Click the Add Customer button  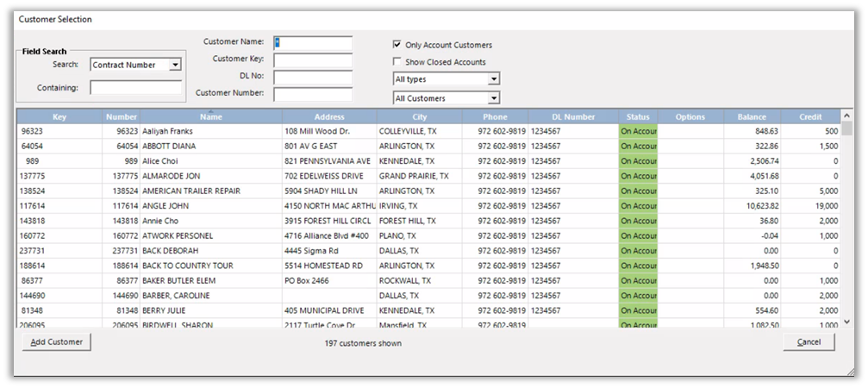point(57,342)
